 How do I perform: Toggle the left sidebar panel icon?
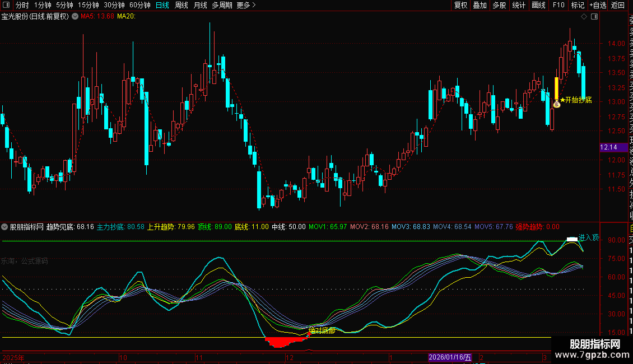point(6,5)
